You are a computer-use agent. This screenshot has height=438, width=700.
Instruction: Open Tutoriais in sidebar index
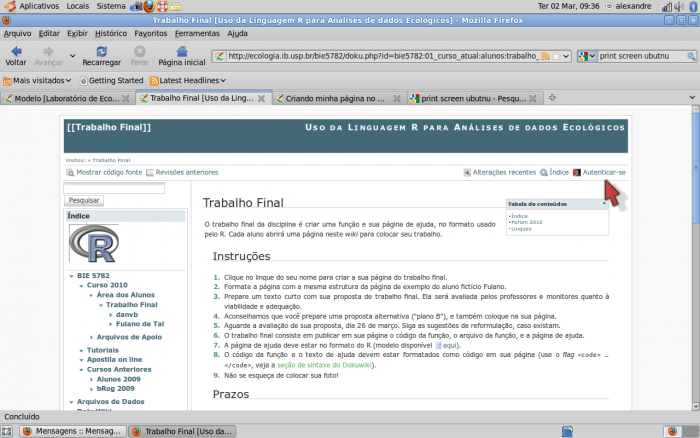[x=102, y=350]
